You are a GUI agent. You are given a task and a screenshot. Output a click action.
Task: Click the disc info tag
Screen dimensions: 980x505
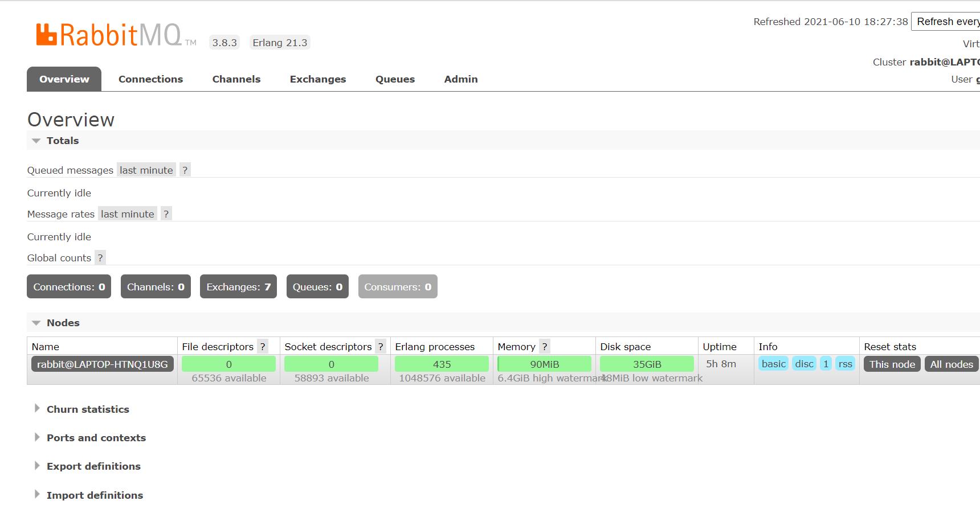pyautogui.click(x=804, y=363)
